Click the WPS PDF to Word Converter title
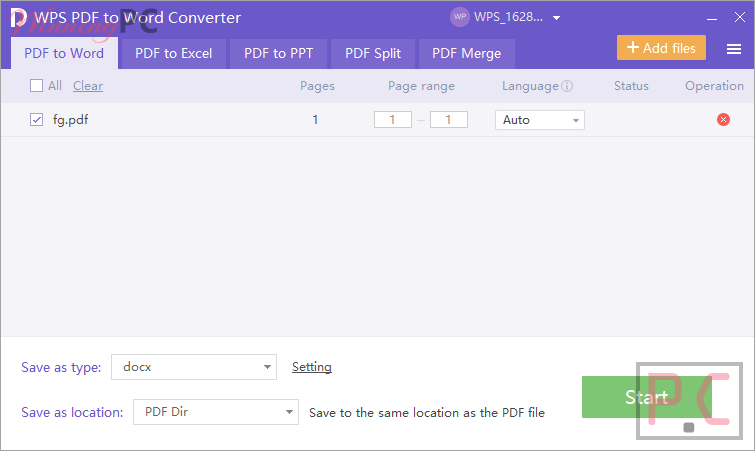Screen dimensions: 755x451 click(x=137, y=18)
